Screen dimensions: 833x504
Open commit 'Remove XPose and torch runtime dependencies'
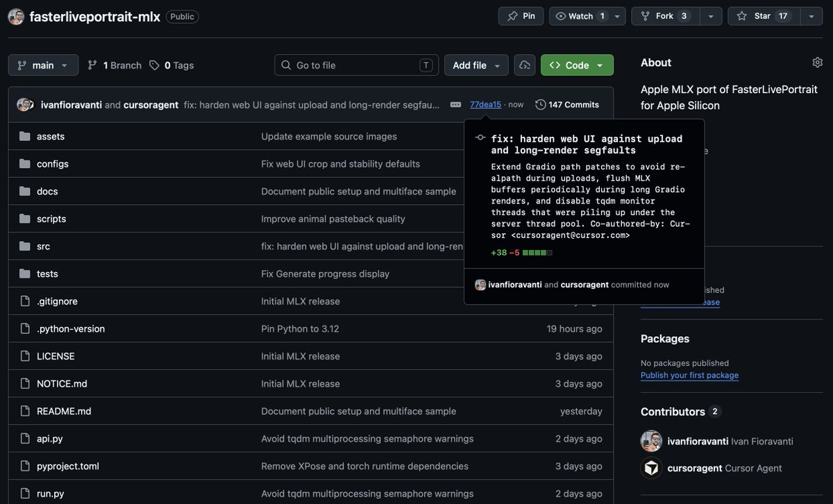[x=364, y=466]
